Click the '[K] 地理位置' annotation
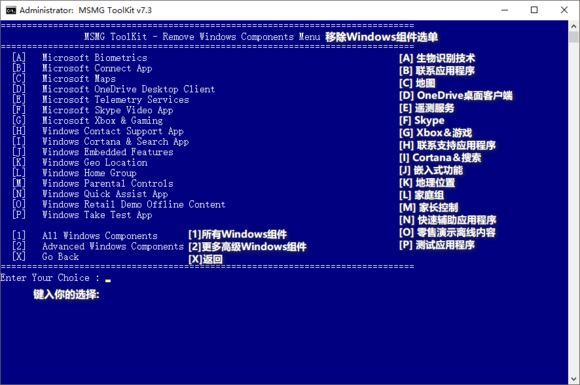The image size is (580, 385). 427,183
